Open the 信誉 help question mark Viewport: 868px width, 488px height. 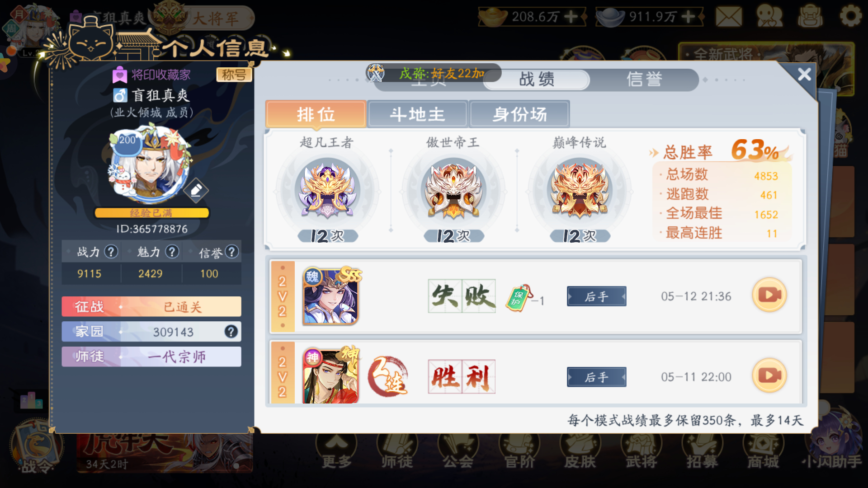click(x=231, y=252)
